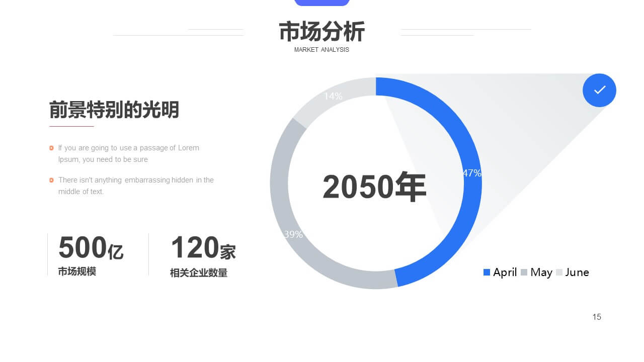
Task: Click the 14% data label
Action: tap(333, 96)
